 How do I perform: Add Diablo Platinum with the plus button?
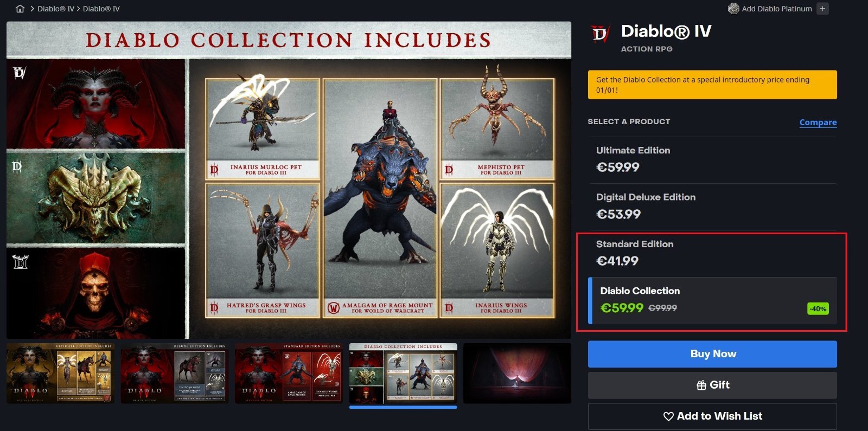click(822, 9)
